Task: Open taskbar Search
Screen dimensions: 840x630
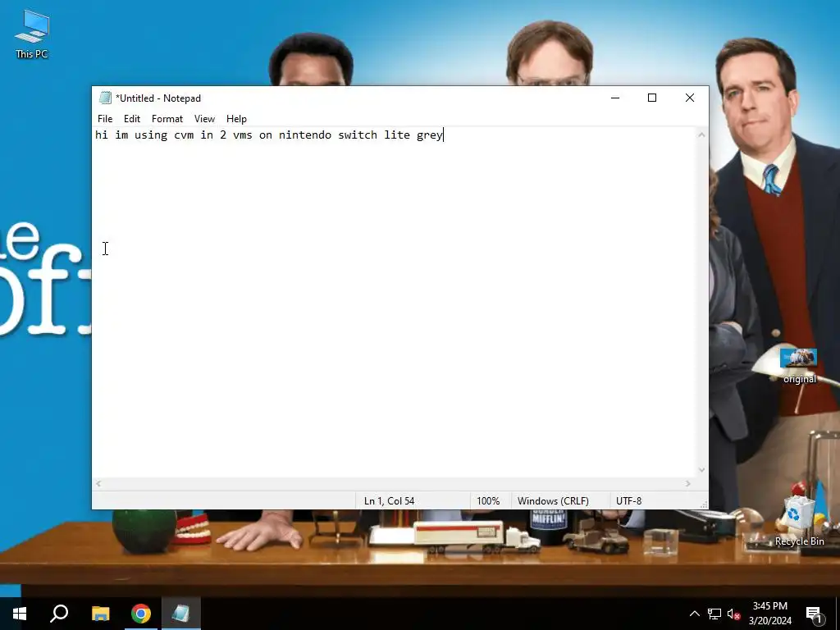Action: pos(59,614)
